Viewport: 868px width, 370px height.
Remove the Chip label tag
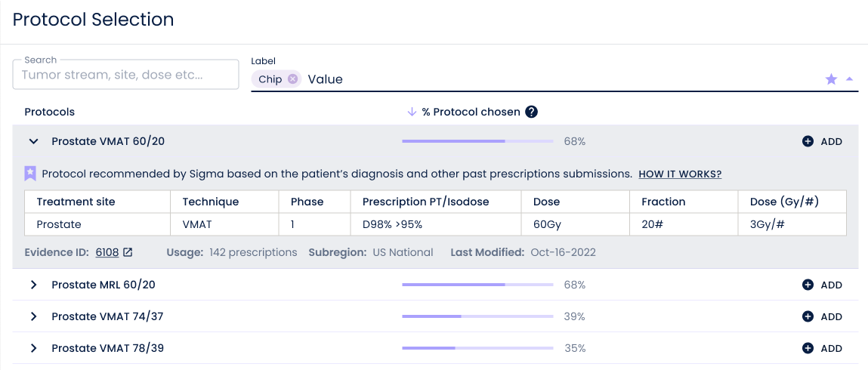point(292,79)
